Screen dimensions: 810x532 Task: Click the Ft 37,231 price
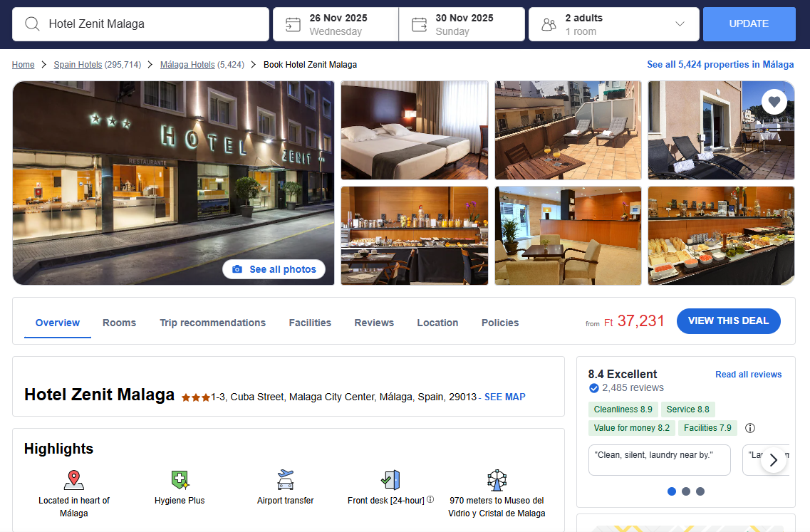point(634,321)
